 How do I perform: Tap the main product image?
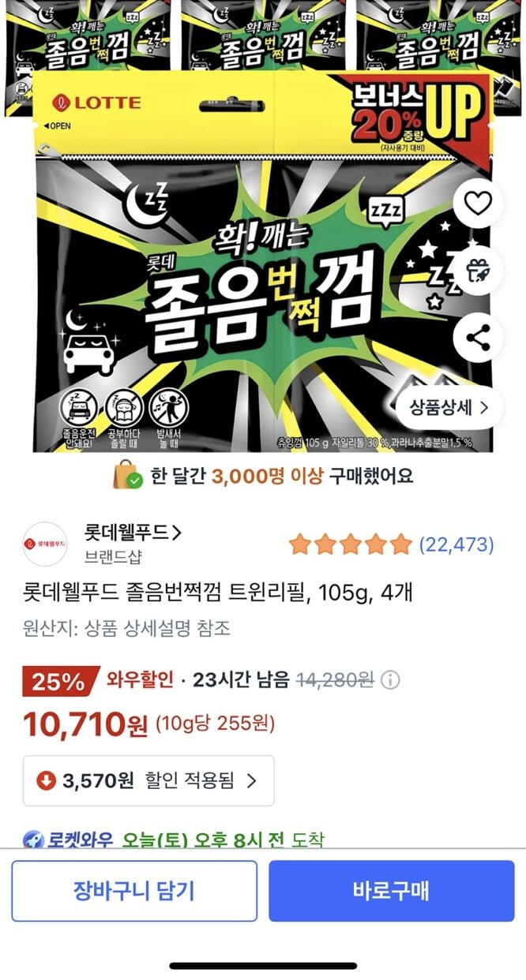(x=263, y=260)
